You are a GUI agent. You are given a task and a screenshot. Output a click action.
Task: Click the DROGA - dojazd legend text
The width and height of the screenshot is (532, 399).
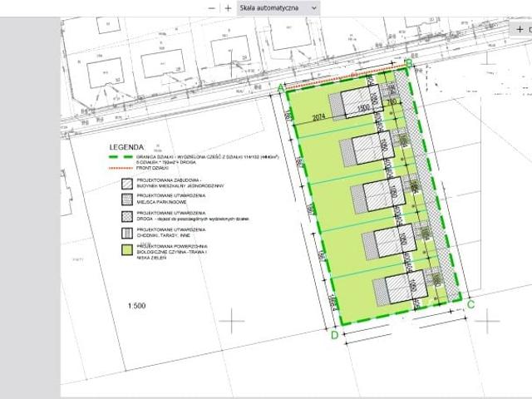coord(193,219)
